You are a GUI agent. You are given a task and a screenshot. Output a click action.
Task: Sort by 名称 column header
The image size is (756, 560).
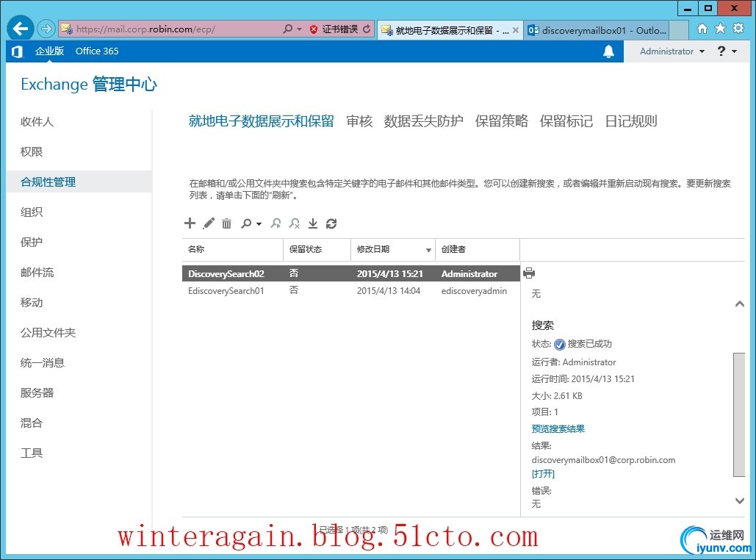pos(233,249)
